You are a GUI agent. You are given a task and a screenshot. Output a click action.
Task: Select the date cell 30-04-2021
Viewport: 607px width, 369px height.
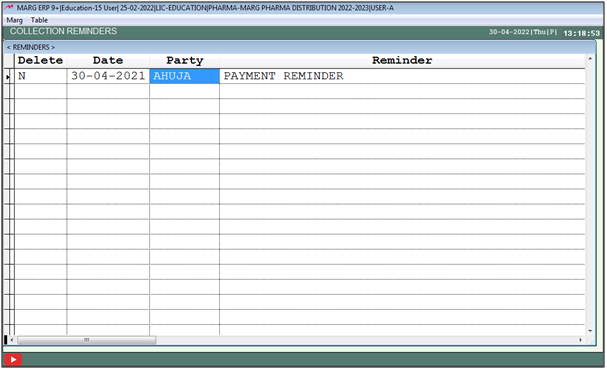108,76
